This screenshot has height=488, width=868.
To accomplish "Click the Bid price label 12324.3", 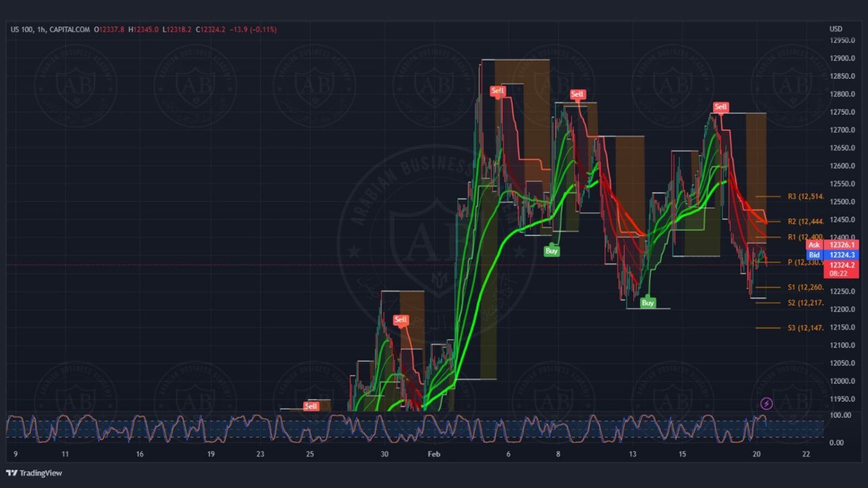I will click(x=841, y=255).
